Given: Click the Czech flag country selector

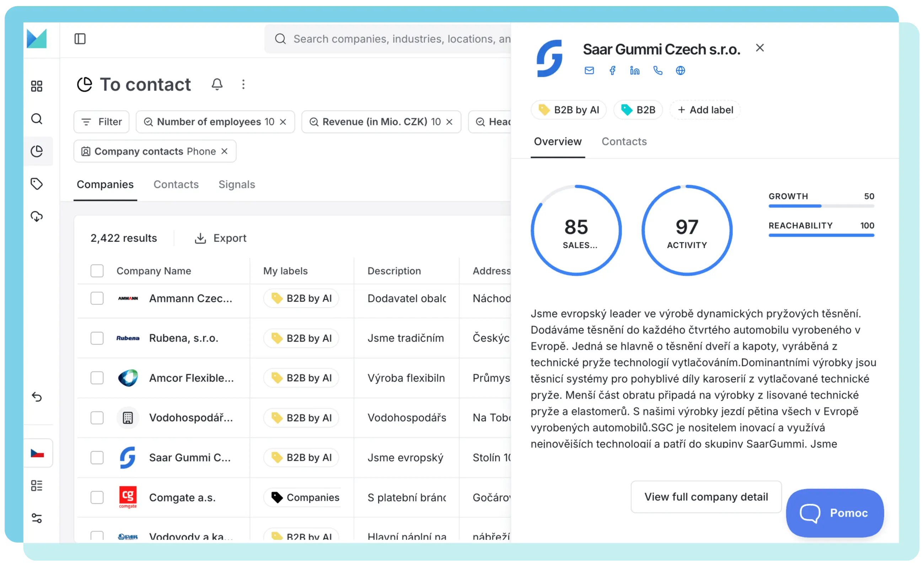Looking at the screenshot, I should [37, 454].
